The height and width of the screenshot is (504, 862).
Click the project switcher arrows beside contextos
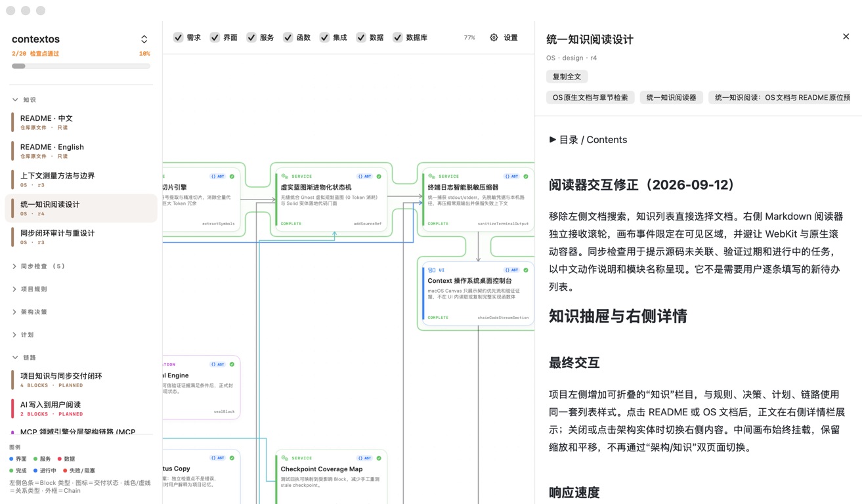point(144,39)
